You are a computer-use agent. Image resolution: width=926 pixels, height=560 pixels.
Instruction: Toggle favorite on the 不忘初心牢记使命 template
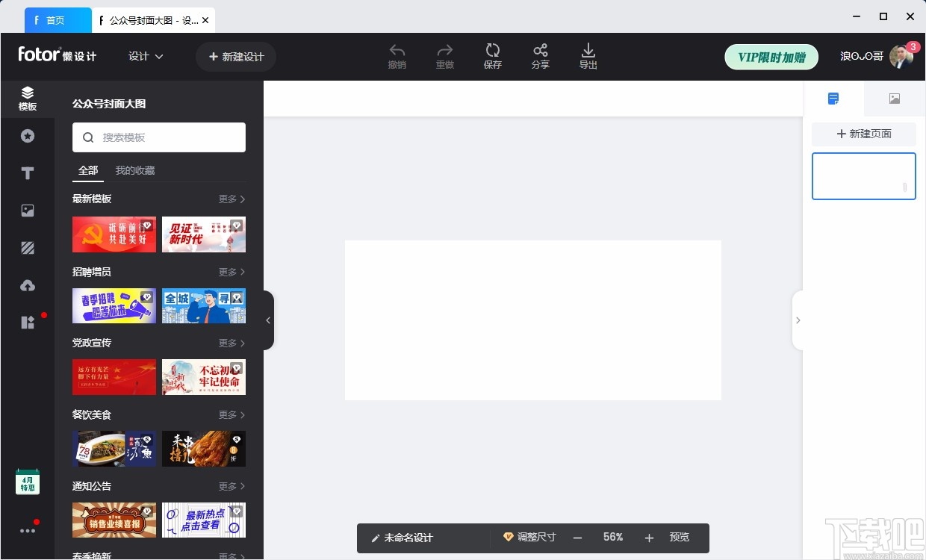coord(237,367)
